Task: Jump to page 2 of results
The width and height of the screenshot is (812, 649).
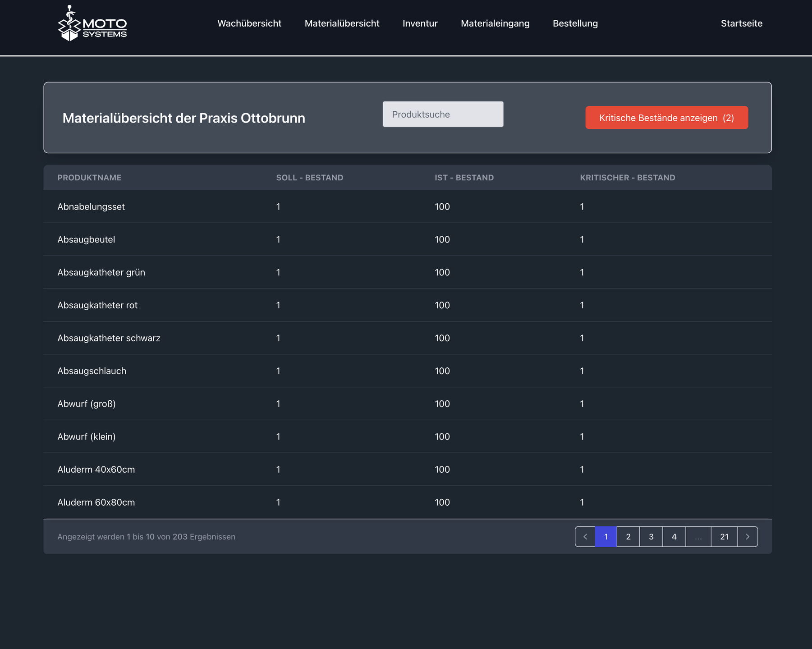Action: (628, 536)
